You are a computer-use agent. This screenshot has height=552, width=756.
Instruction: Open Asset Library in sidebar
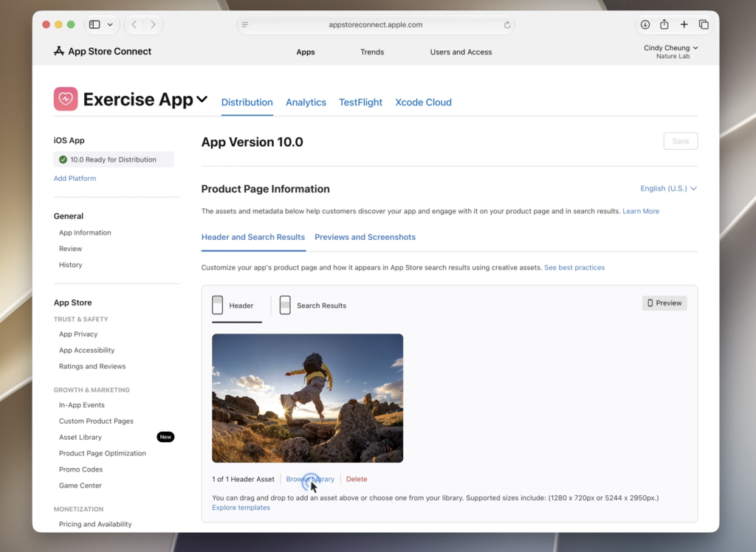click(x=80, y=438)
